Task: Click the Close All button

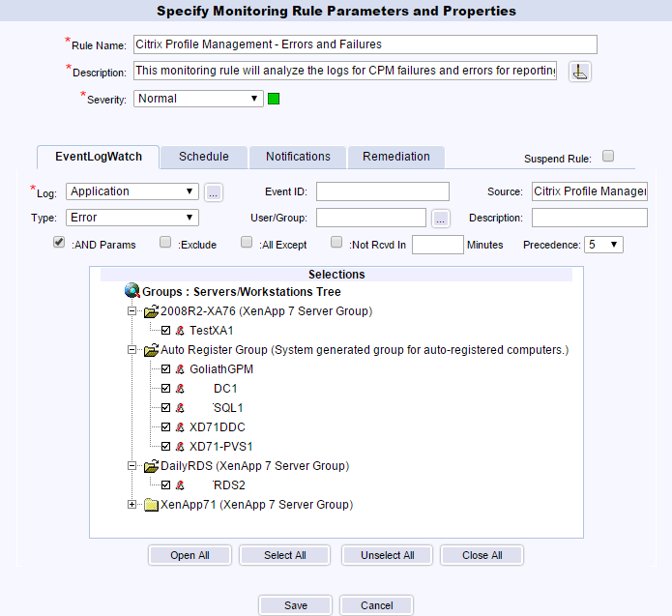Action: click(x=482, y=555)
